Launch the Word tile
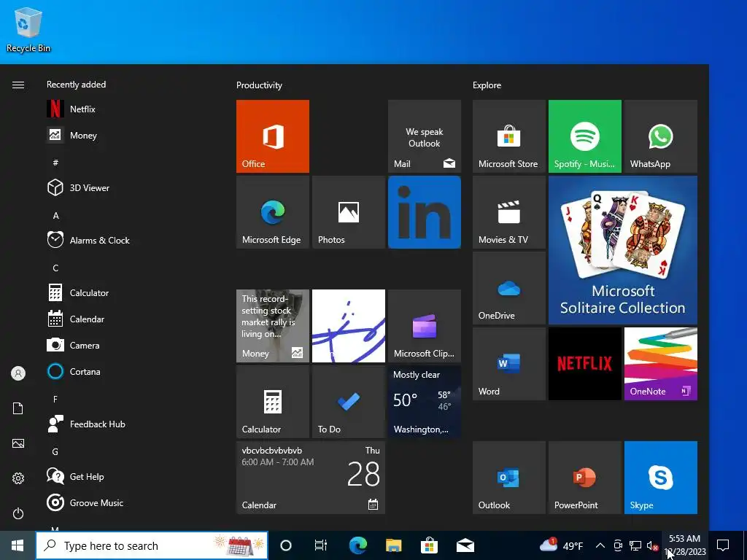The width and height of the screenshot is (747, 560). pos(508,363)
